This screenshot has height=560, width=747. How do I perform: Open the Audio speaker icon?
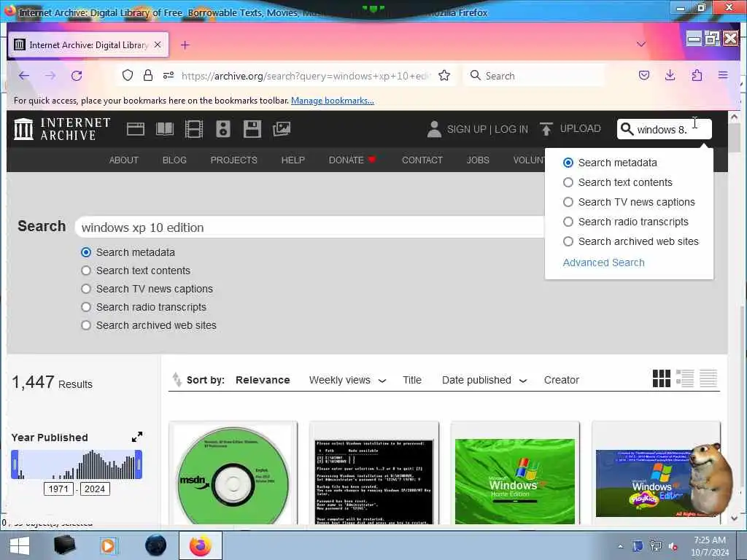[223, 129]
